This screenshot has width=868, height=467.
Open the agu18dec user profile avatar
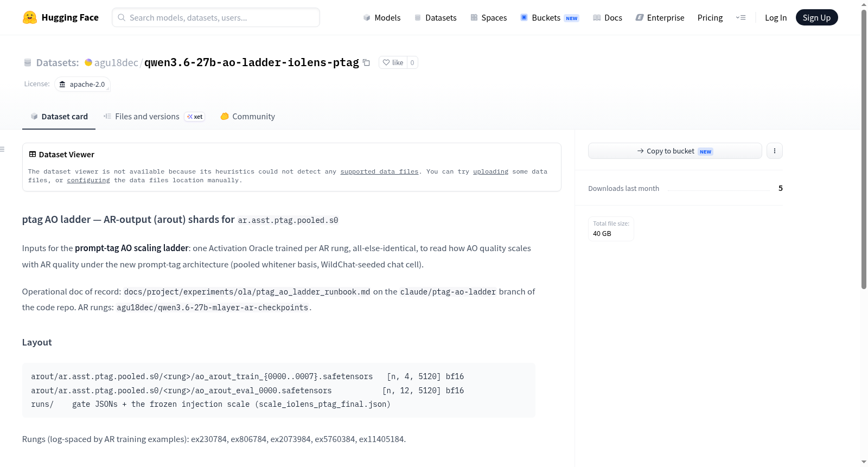click(88, 62)
